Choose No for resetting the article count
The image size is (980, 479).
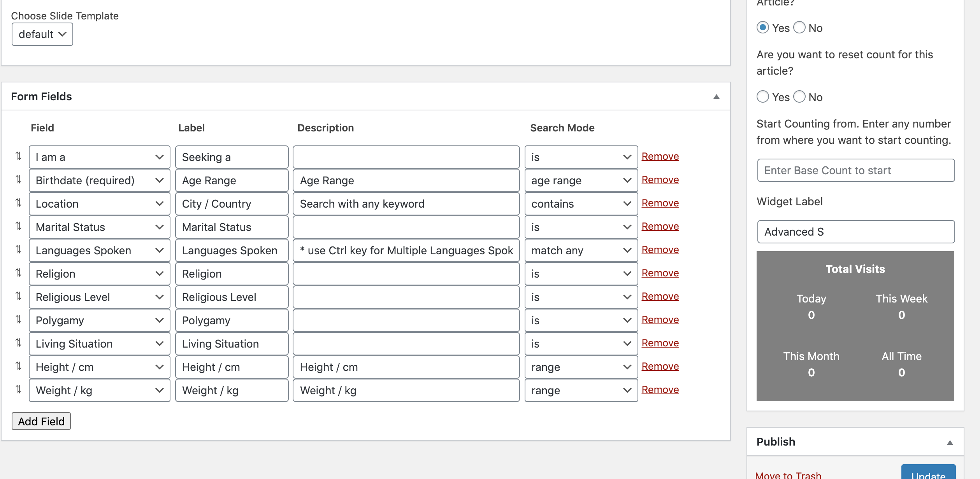pos(799,97)
